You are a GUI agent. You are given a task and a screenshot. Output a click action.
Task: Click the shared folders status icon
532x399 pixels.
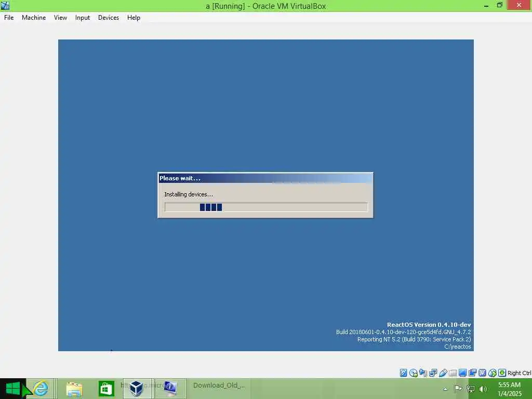pyautogui.click(x=453, y=373)
